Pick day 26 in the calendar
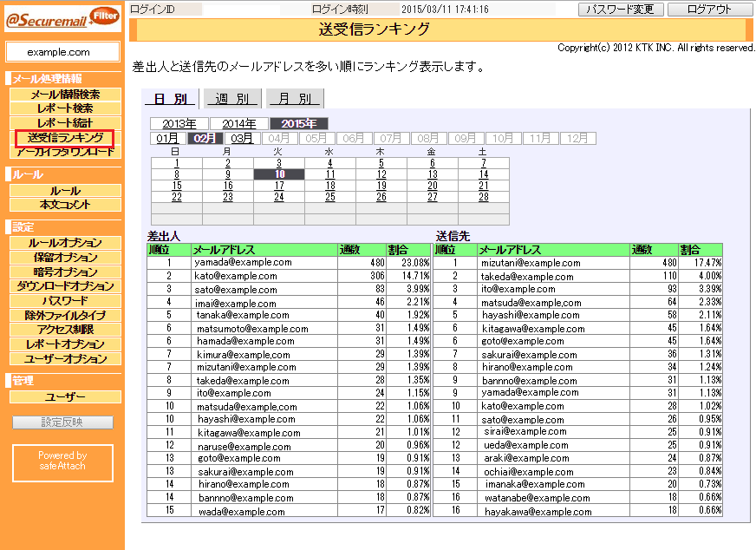 381,197
